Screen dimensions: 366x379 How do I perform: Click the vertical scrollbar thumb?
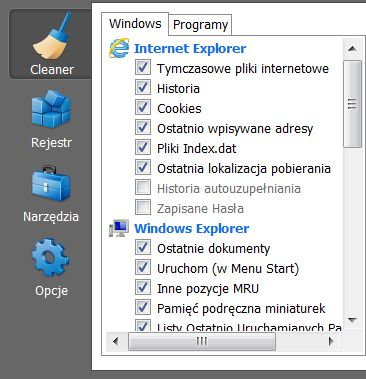pos(352,104)
